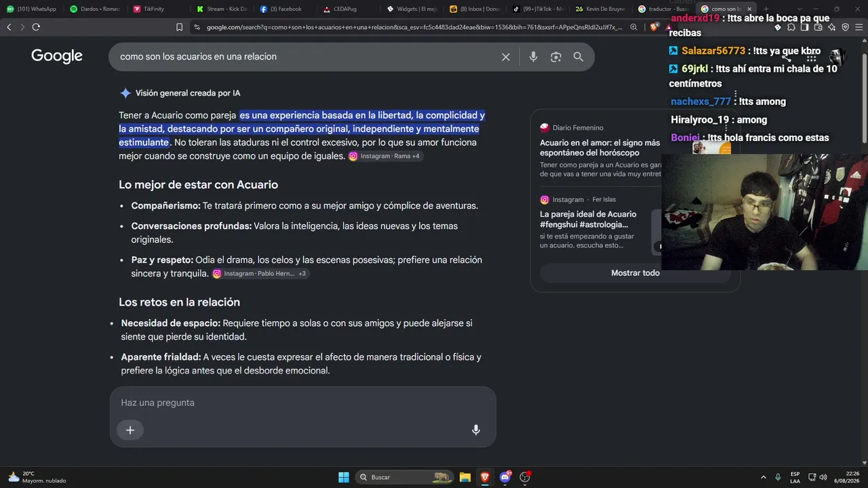
Task: Click the Mostrar todo button
Action: coord(635,273)
